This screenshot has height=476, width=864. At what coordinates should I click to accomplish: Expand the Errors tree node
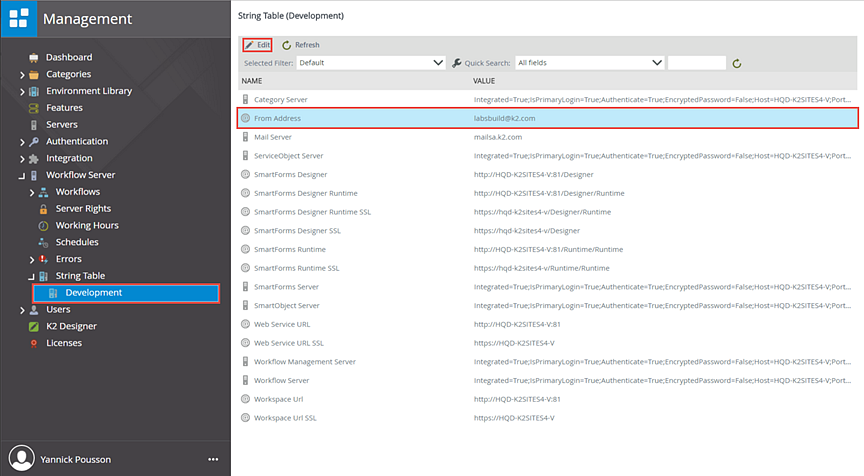point(31,259)
